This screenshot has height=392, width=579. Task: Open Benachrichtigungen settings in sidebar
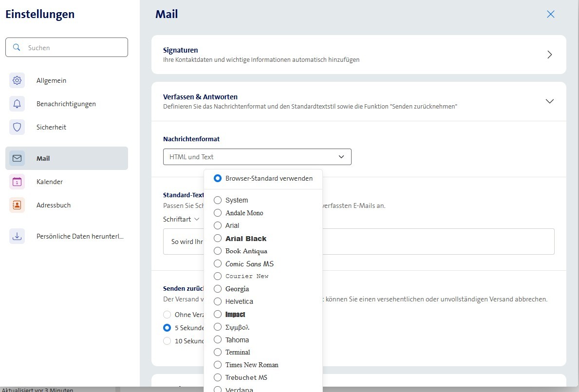66,104
